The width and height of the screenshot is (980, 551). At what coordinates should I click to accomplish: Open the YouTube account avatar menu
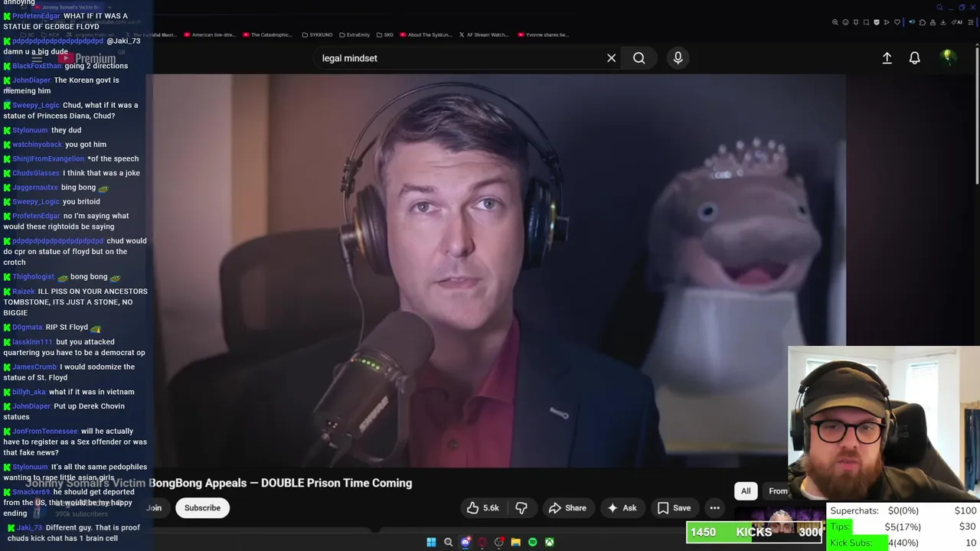947,57
